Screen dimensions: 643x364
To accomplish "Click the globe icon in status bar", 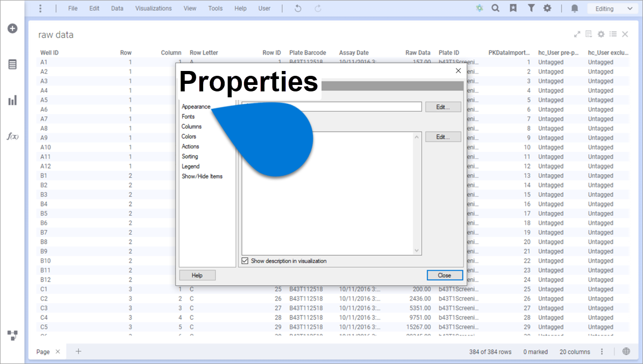I will tap(626, 351).
